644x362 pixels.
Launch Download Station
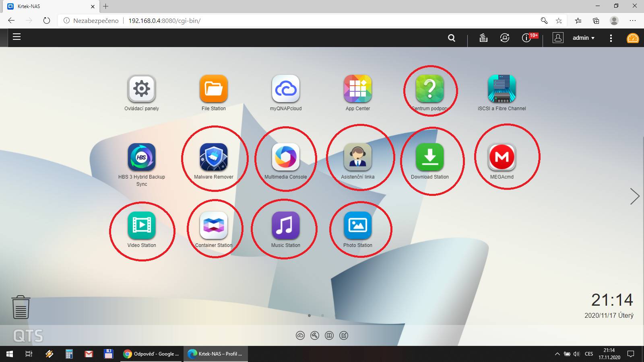[x=430, y=157]
